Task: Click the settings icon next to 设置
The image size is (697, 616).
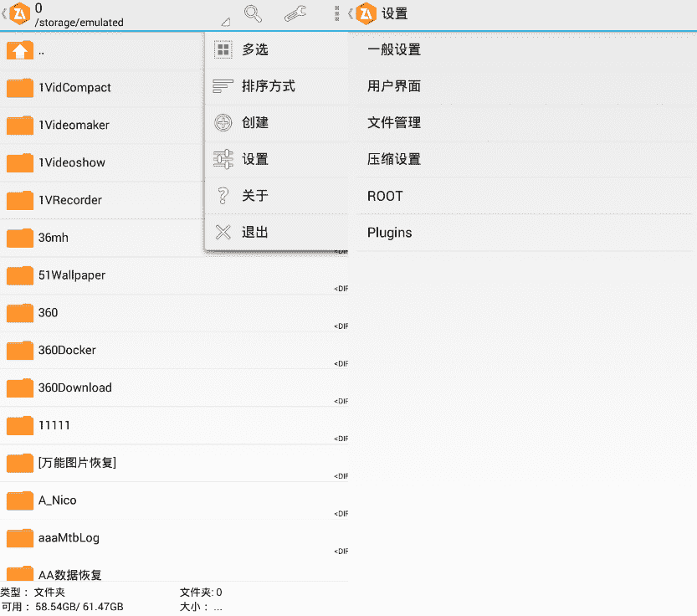Action: 223,159
